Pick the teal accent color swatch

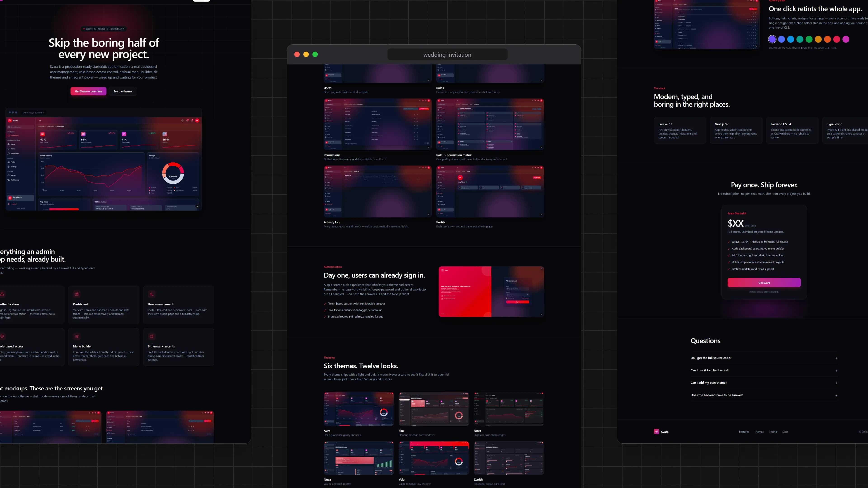pos(800,39)
